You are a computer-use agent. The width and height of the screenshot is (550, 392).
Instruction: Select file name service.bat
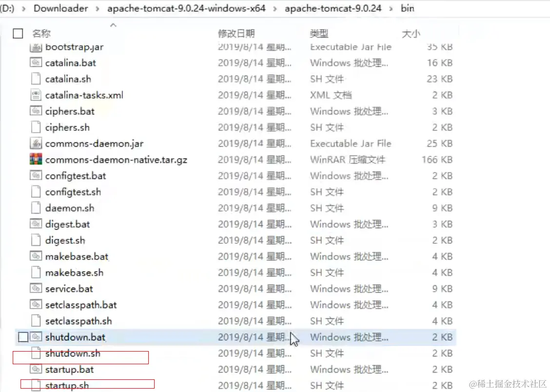pyautogui.click(x=69, y=289)
